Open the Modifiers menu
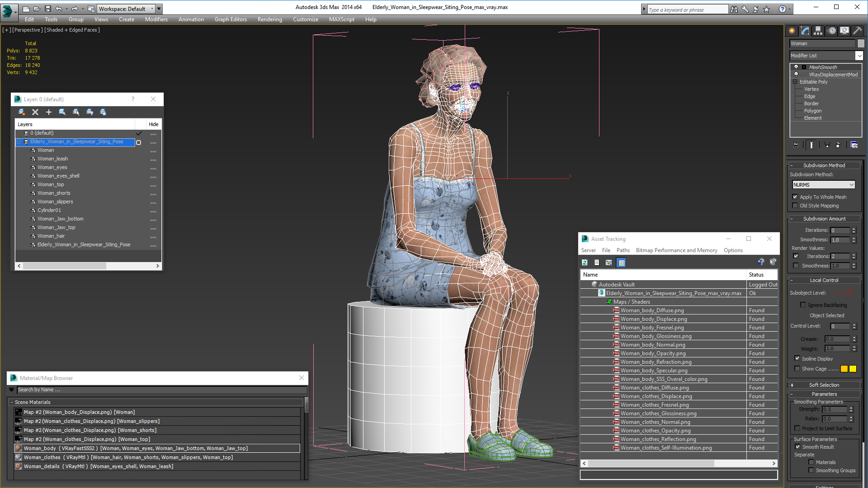This screenshot has width=868, height=488. pyautogui.click(x=156, y=19)
